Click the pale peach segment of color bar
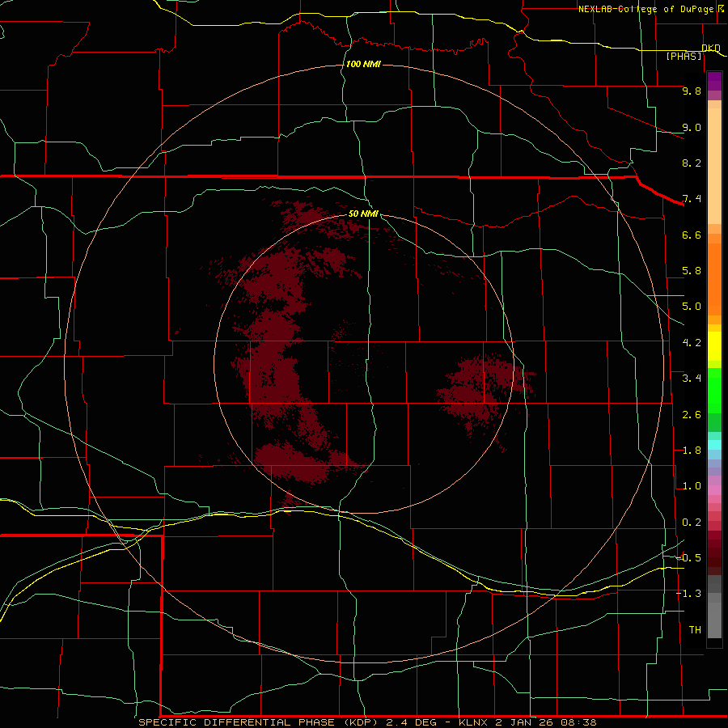Viewport: 728px width, 728px height. [x=714, y=166]
